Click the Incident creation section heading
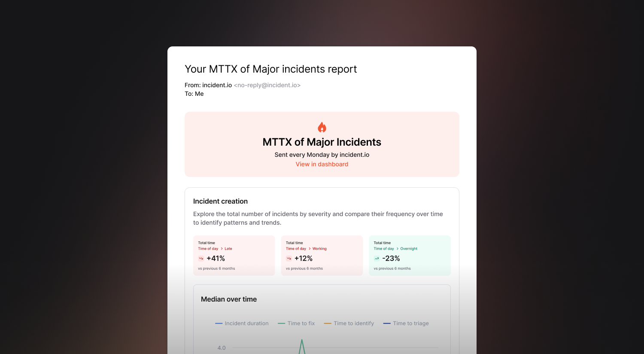Screen dimensions: 644x354 (220, 201)
